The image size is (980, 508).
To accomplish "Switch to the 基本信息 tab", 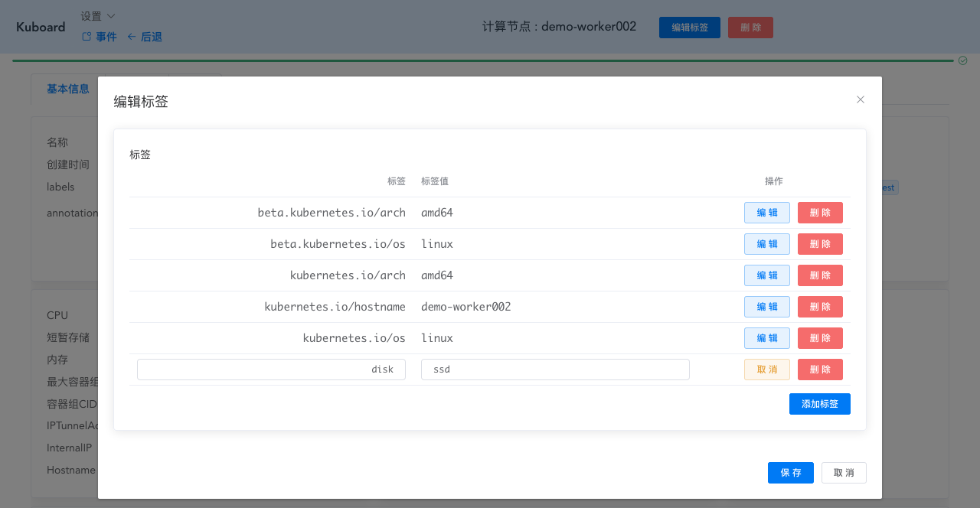I will click(x=68, y=89).
